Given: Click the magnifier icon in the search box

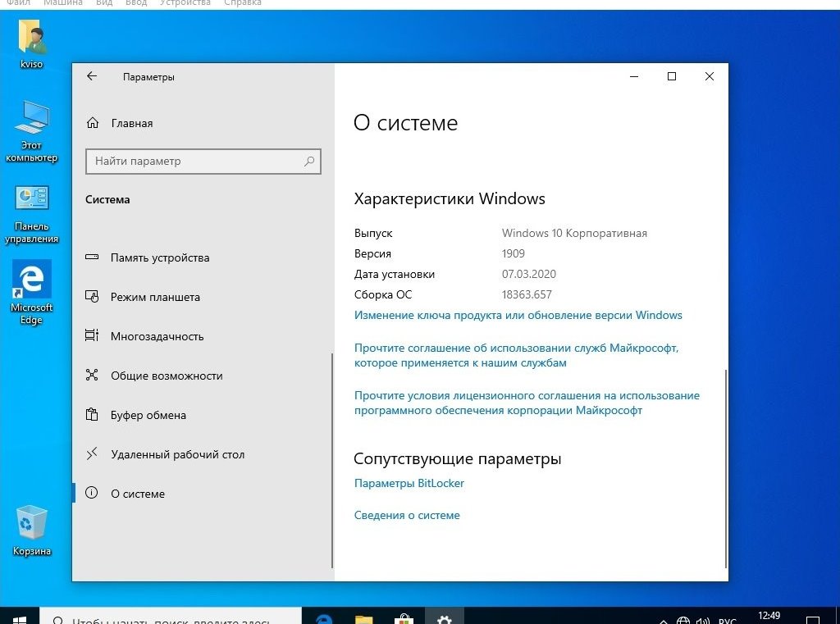Looking at the screenshot, I should [x=309, y=162].
